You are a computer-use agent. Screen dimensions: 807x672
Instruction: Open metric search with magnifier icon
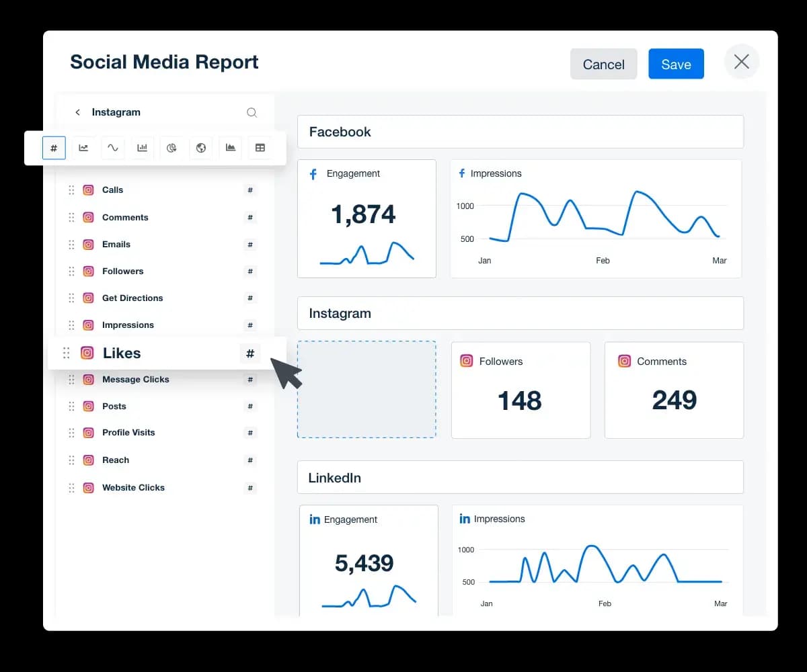coord(252,113)
